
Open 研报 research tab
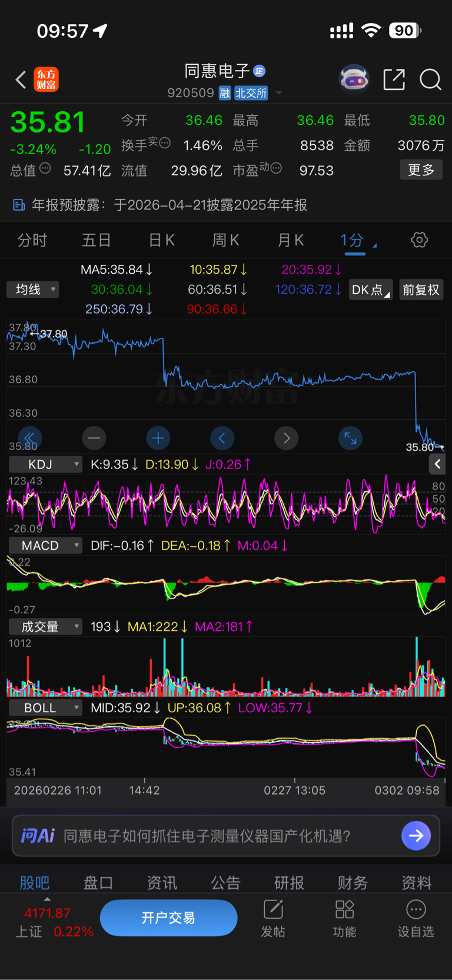tap(289, 882)
